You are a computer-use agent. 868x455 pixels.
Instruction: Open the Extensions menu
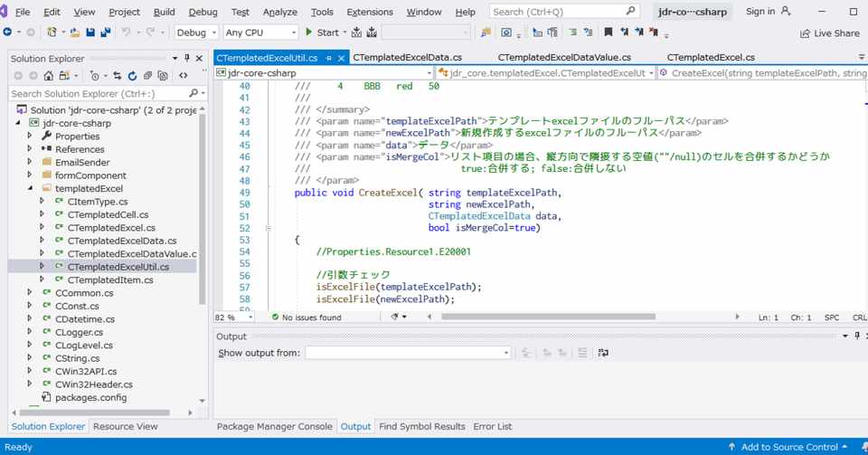369,12
